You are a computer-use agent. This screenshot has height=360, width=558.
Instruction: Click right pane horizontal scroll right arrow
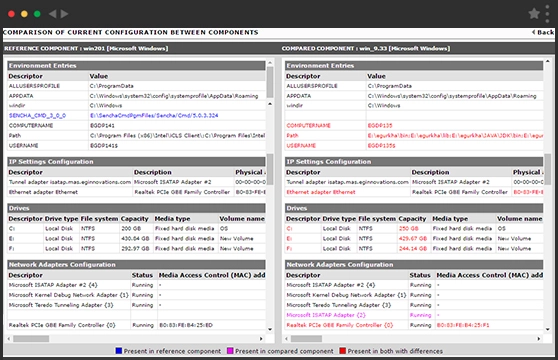pos(538,339)
